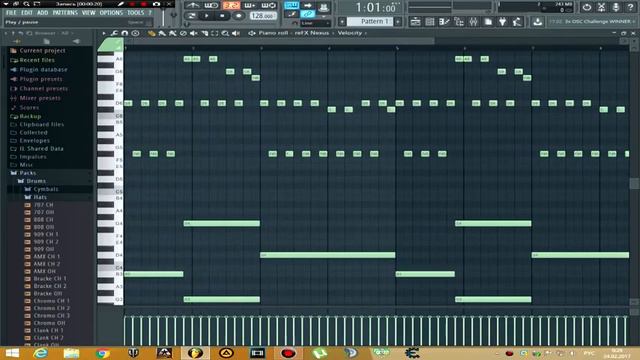
Task: Open the Tempo tapper icon
Action: 517,21
